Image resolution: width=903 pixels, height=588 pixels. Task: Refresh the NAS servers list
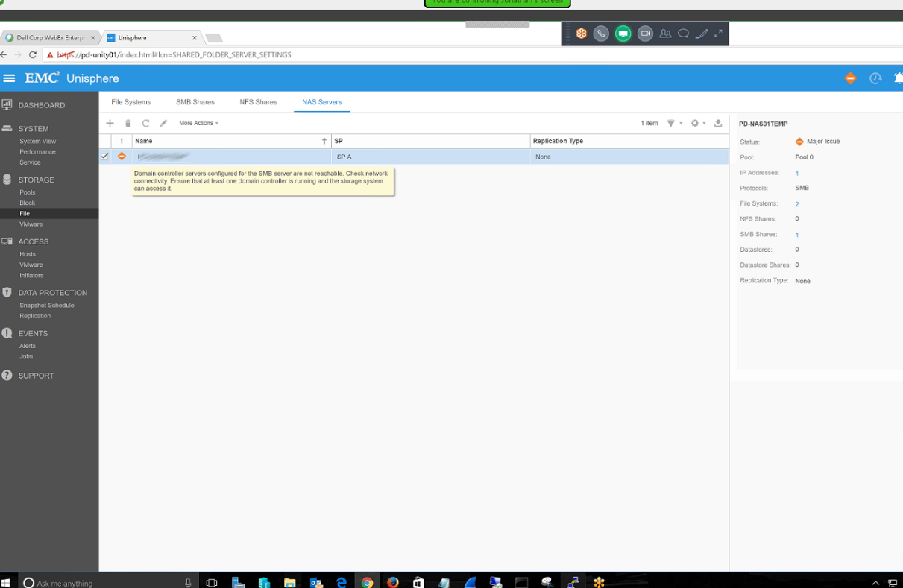pos(145,123)
